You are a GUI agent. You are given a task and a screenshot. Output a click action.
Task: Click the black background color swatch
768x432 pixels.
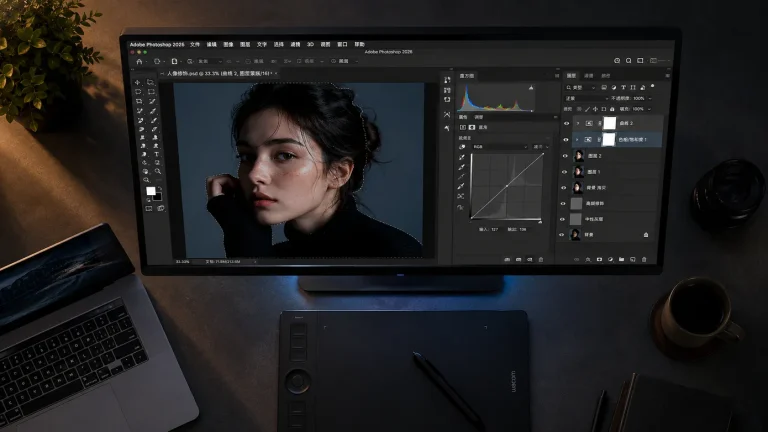pyautogui.click(x=158, y=197)
